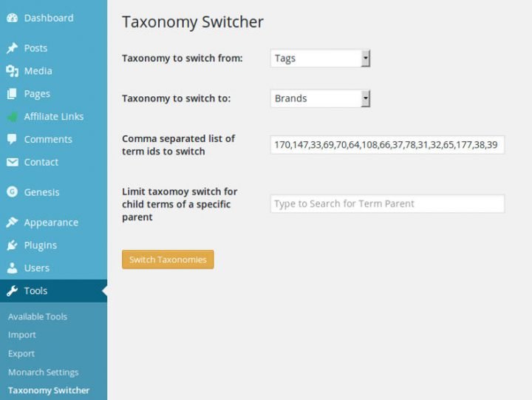Focus the comma separated term ids field

tap(387, 145)
